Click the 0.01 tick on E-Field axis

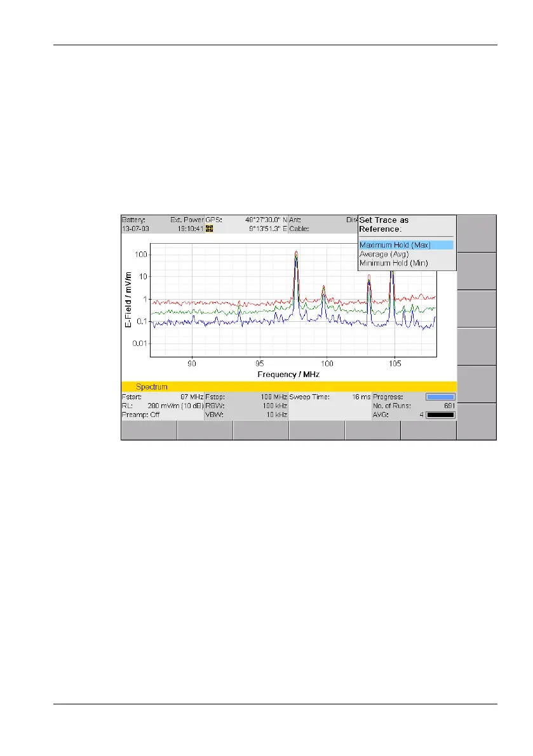[140, 343]
